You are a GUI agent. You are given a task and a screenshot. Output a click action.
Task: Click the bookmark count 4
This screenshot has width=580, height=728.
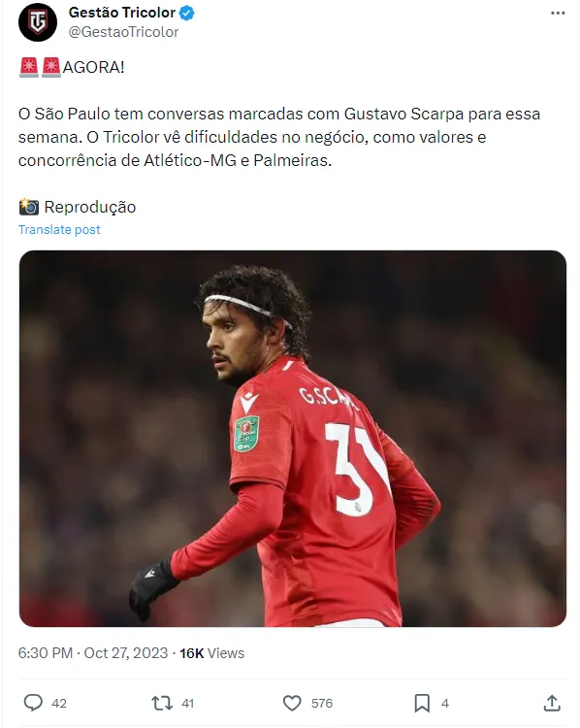445,704
